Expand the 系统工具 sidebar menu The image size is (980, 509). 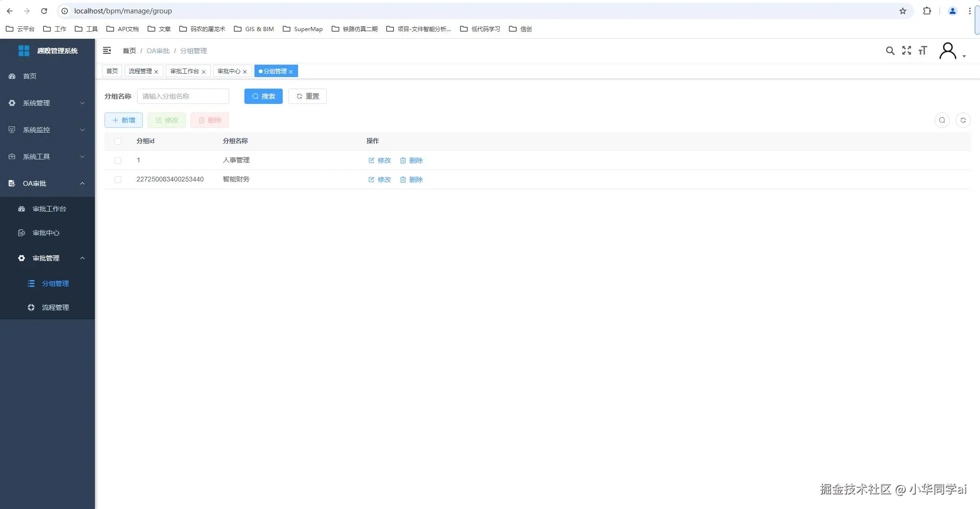click(x=47, y=157)
